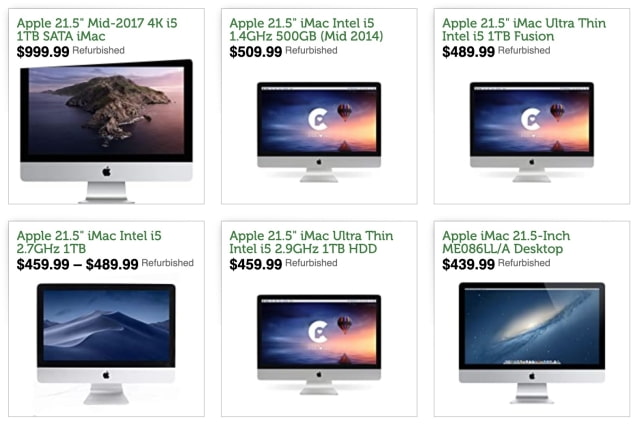
Task: Open the iMac Intel i5 1.4GHz 500GB (Mid 2014) link
Action: pos(306,29)
